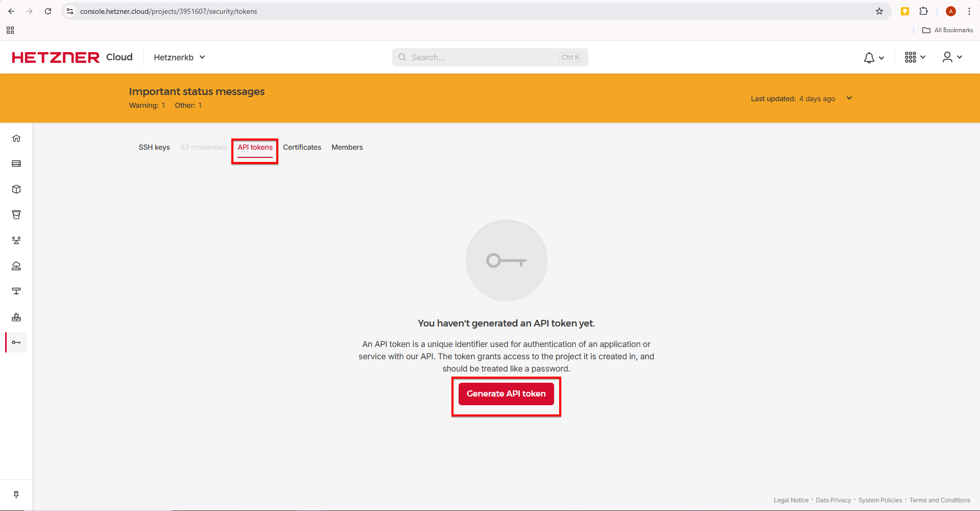Open the Firewalls icon in sidebar

tap(16, 317)
